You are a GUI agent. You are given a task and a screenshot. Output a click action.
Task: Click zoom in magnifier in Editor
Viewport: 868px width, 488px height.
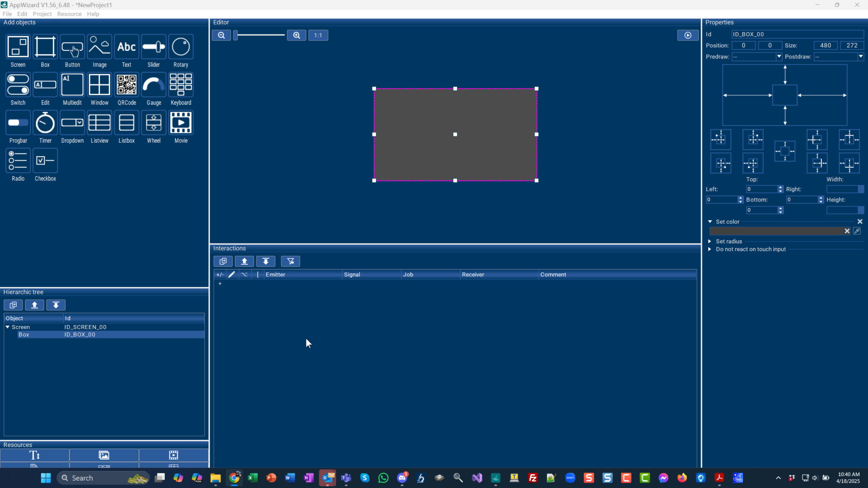297,35
